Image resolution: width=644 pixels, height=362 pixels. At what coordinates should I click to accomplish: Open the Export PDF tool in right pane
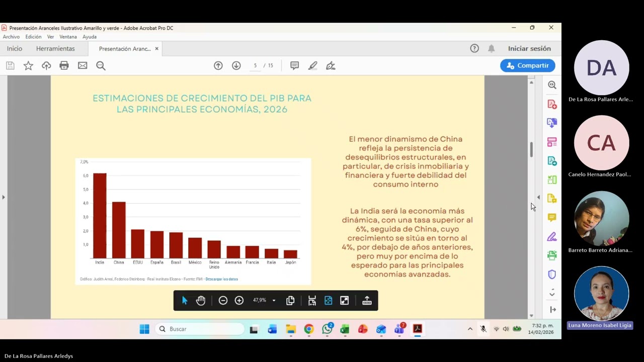(x=552, y=161)
